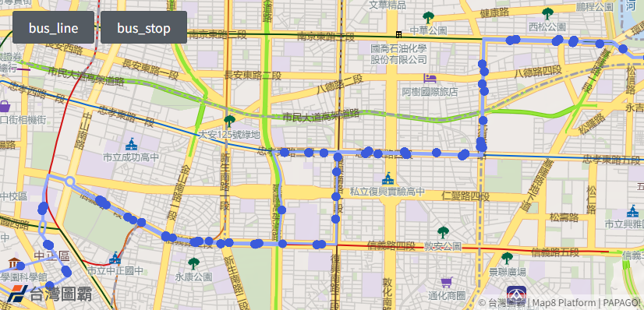Screen dimensions: 644x310
Task: Select the 阿樹國際旅店 hotel bed icon
Action: click(430, 79)
